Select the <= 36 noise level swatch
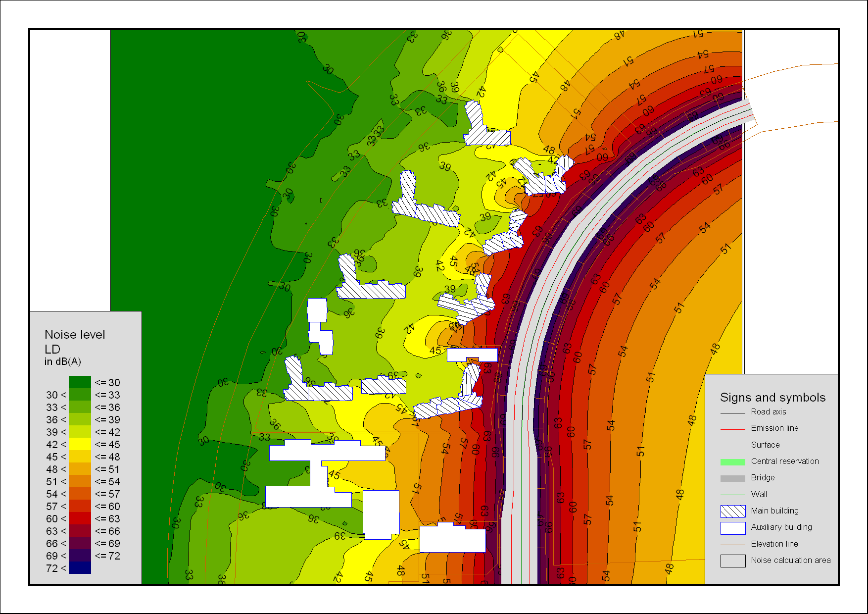Image resolution: width=868 pixels, height=614 pixels. tap(80, 407)
